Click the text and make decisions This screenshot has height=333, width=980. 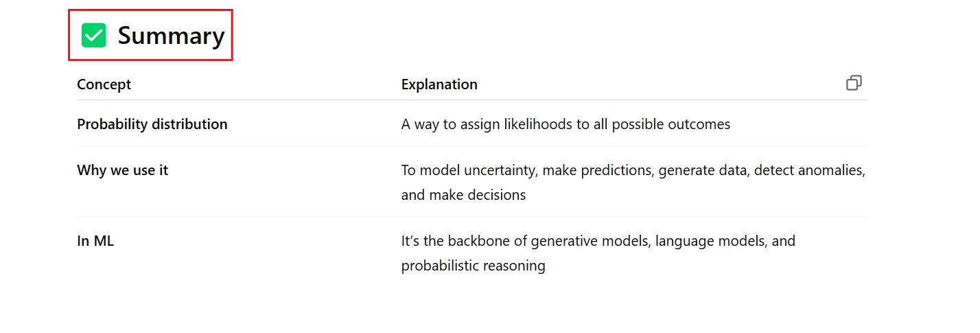tap(463, 195)
